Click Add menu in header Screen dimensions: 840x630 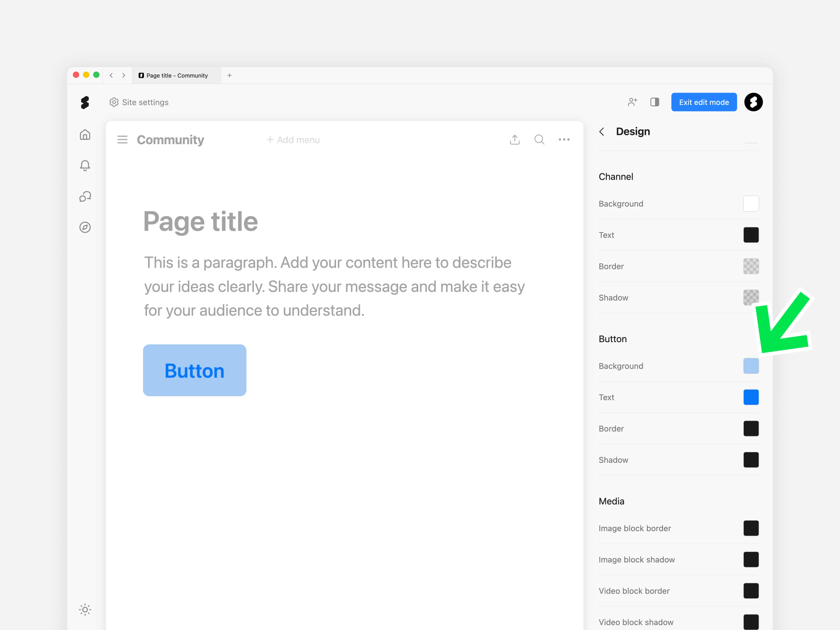293,140
